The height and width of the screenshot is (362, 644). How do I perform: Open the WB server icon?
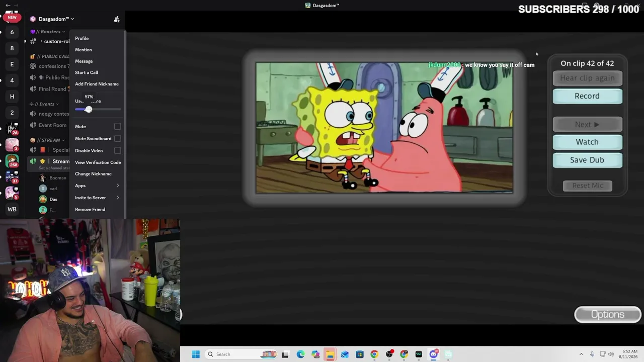[12, 209]
